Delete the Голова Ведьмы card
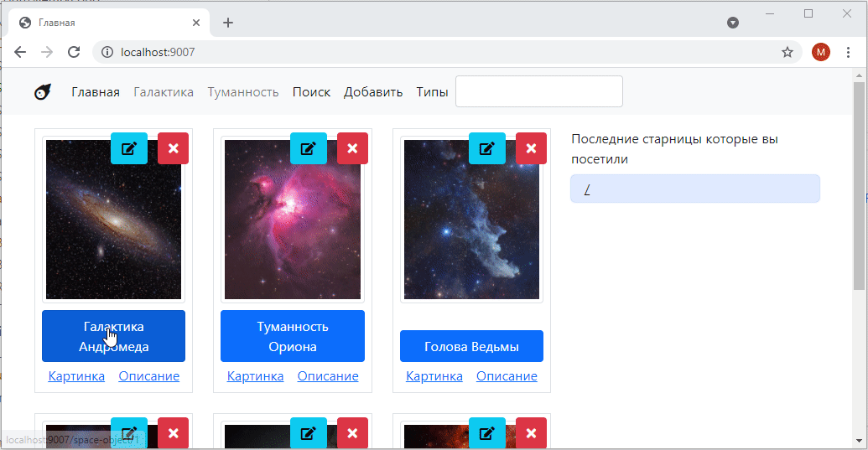Image resolution: width=868 pixels, height=450 pixels. [x=531, y=148]
